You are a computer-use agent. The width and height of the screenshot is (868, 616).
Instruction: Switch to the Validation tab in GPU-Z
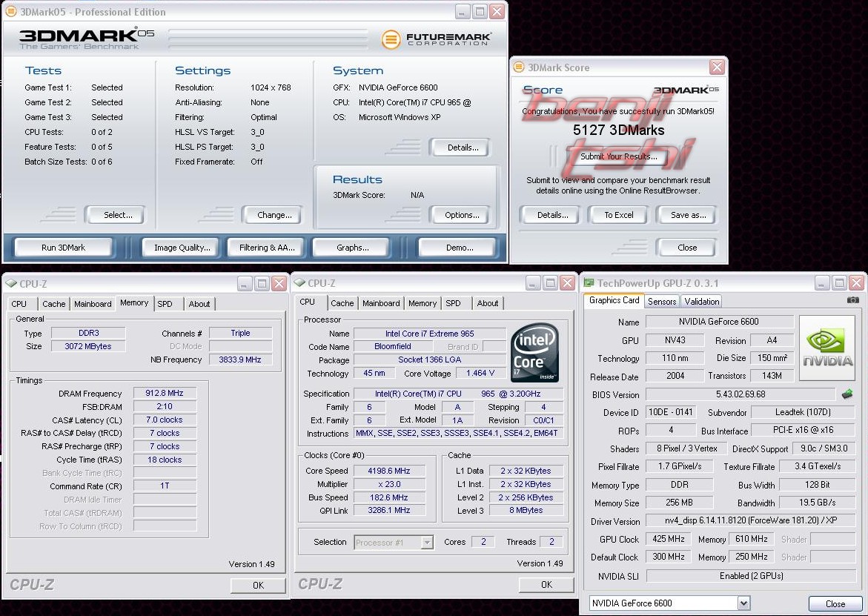[x=701, y=301]
